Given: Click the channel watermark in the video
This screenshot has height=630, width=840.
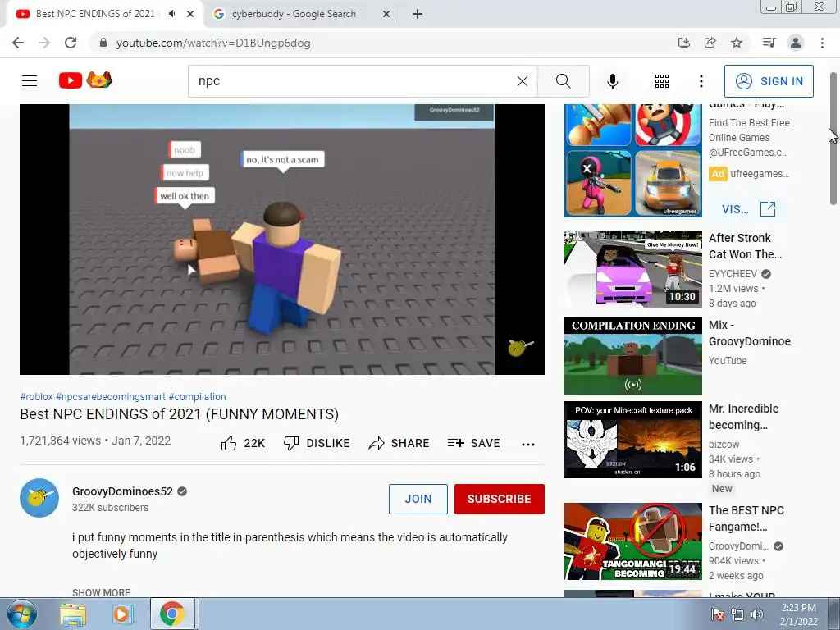Looking at the screenshot, I should click(x=519, y=348).
